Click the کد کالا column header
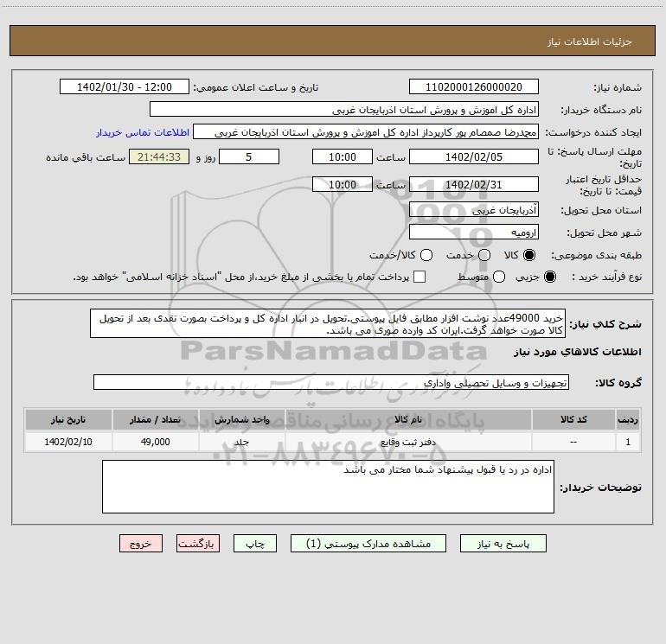The height and width of the screenshot is (644, 666). [x=573, y=419]
